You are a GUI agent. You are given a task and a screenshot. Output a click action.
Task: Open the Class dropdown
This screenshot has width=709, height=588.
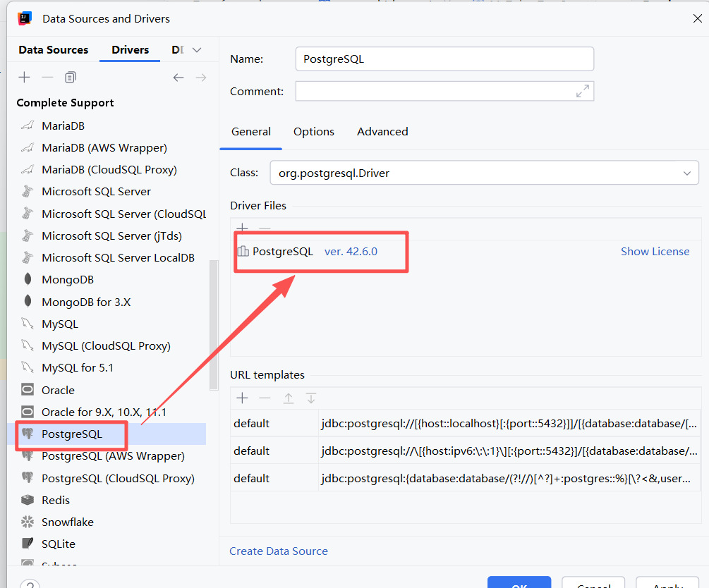click(687, 173)
